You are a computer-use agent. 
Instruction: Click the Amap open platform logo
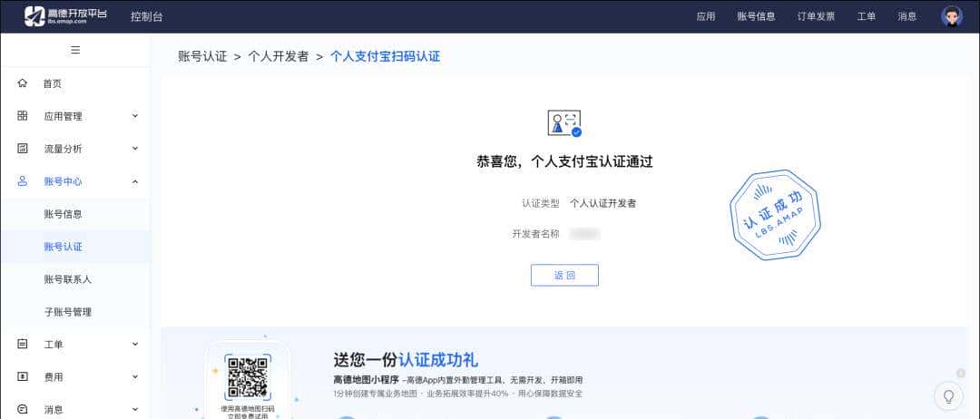[x=65, y=16]
